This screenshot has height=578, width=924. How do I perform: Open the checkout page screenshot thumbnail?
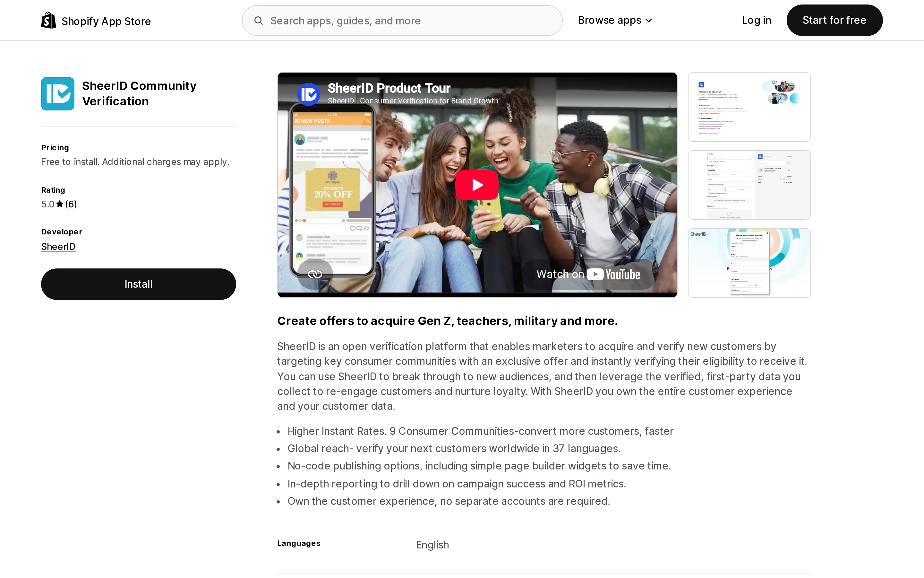coord(749,185)
